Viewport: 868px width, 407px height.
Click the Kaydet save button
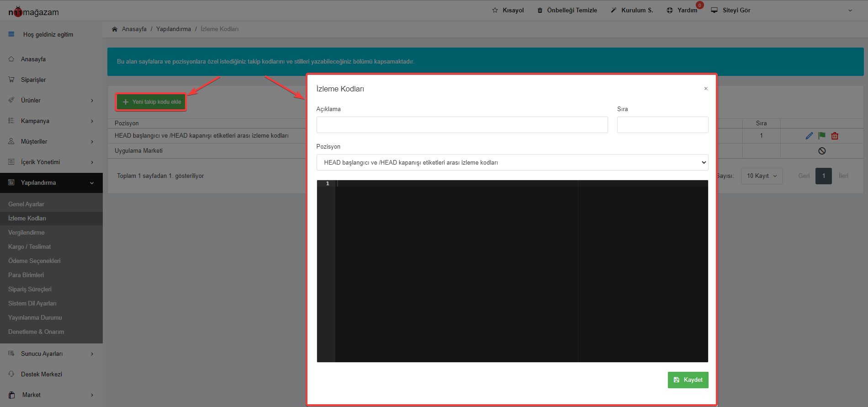pyautogui.click(x=688, y=380)
